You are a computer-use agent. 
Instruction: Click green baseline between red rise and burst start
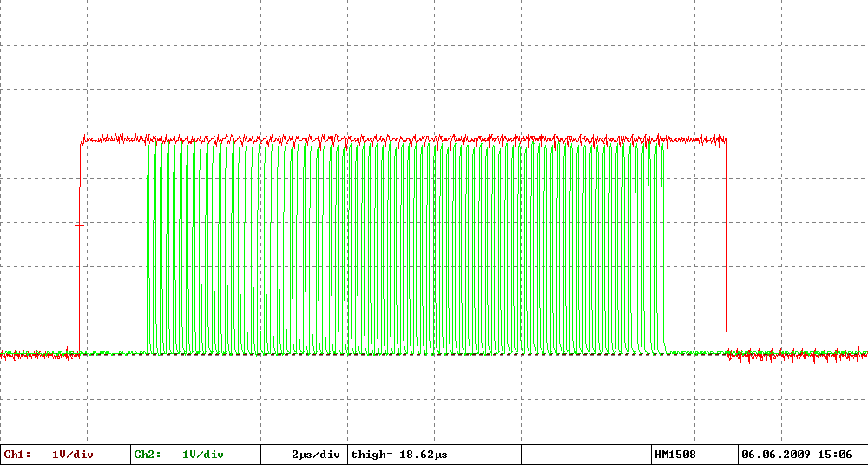[x=114, y=352]
